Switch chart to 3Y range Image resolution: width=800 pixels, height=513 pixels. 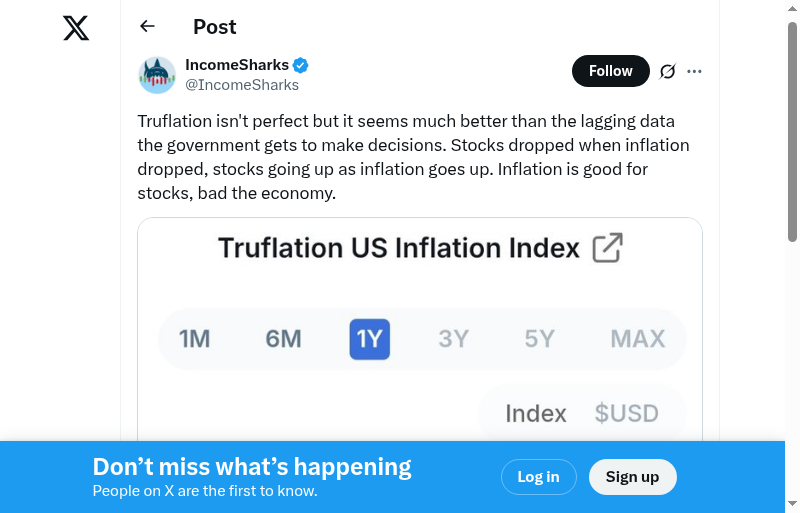[x=453, y=339]
